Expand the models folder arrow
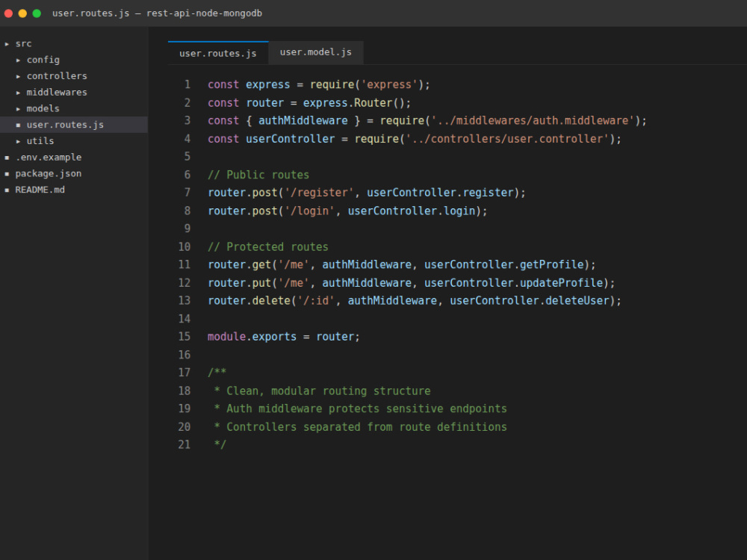Screen dimensions: 747x560 18,108
